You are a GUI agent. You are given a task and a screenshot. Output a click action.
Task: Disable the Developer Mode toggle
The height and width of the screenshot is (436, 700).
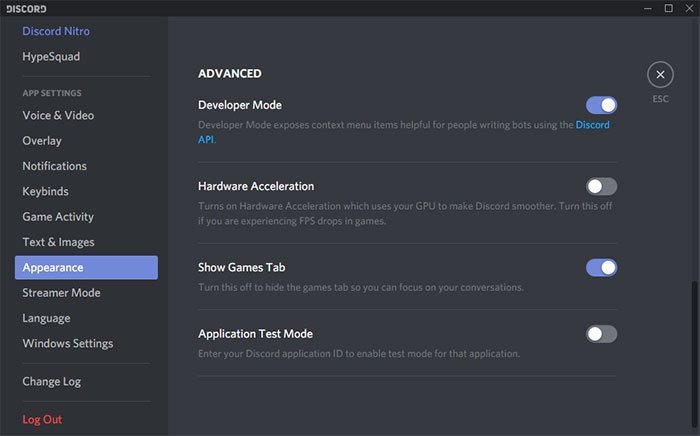[601, 105]
